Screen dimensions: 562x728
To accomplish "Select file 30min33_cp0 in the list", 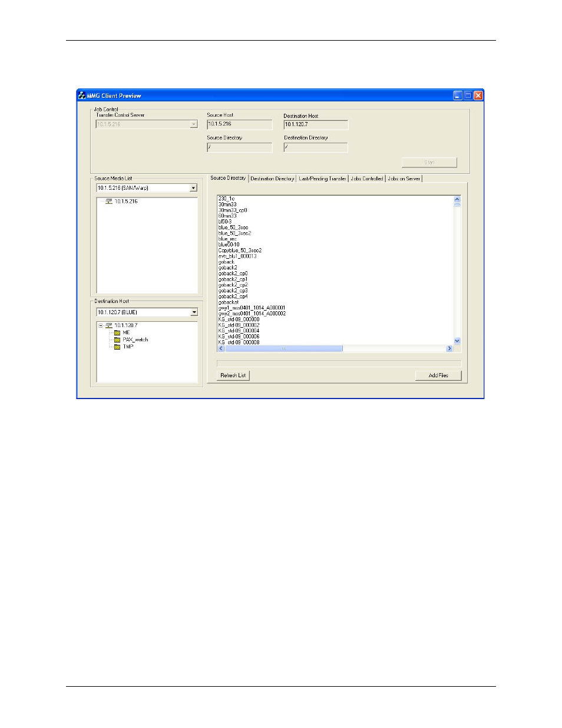I will coord(233,210).
